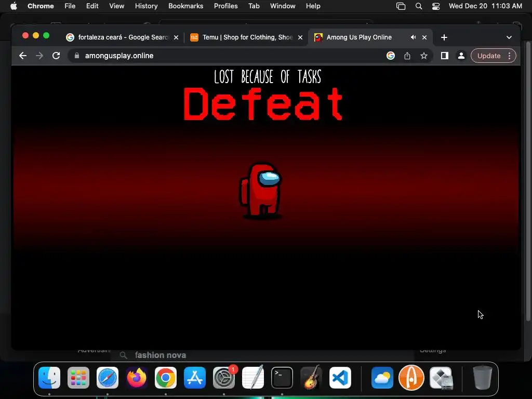Go back to the previous page
Image resolution: width=532 pixels, height=399 pixels.
[23, 56]
